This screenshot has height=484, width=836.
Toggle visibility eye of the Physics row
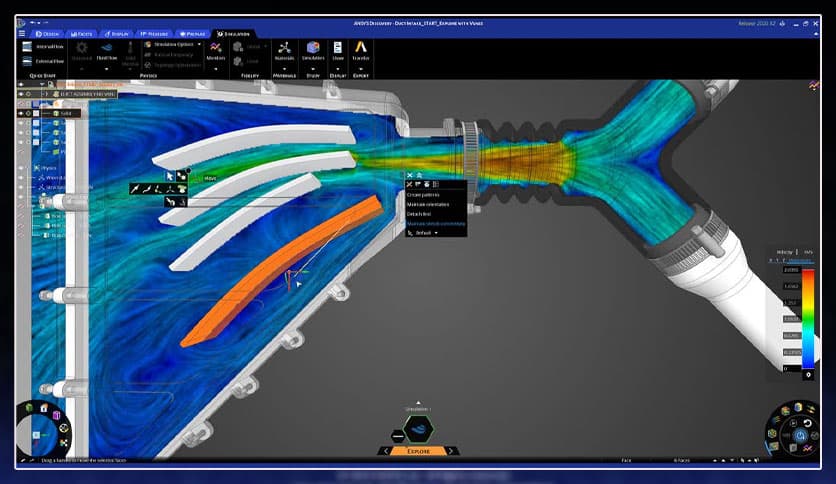point(21,168)
